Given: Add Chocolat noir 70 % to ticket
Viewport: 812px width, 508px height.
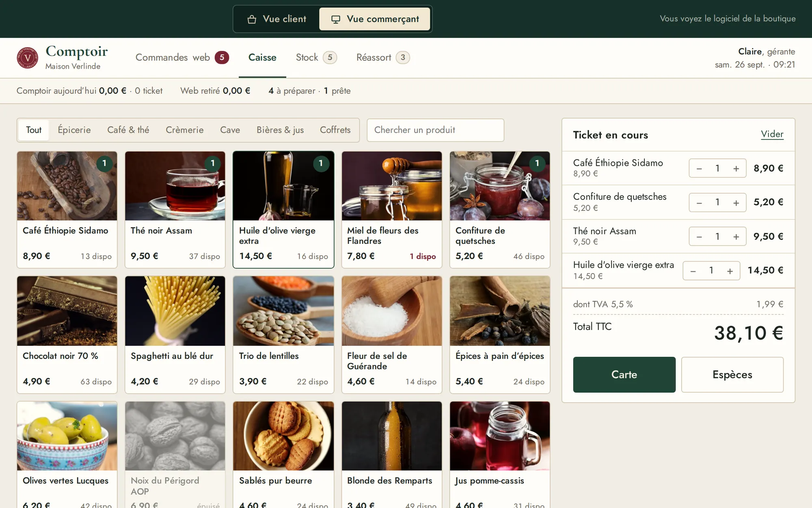Looking at the screenshot, I should [67, 335].
